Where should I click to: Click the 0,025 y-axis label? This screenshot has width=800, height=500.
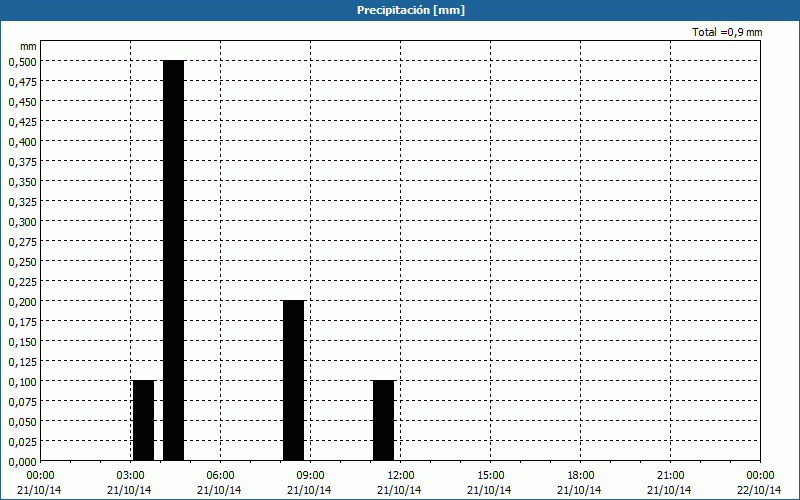(x=22, y=441)
